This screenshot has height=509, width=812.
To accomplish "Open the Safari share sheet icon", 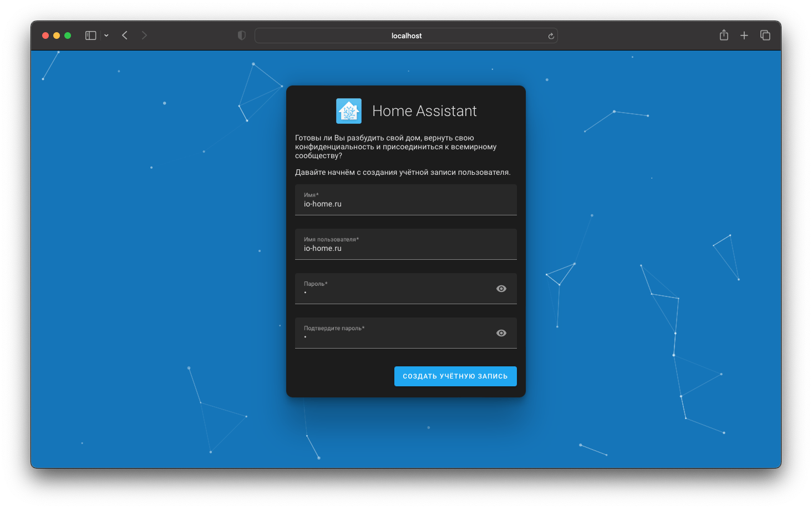I will 723,35.
